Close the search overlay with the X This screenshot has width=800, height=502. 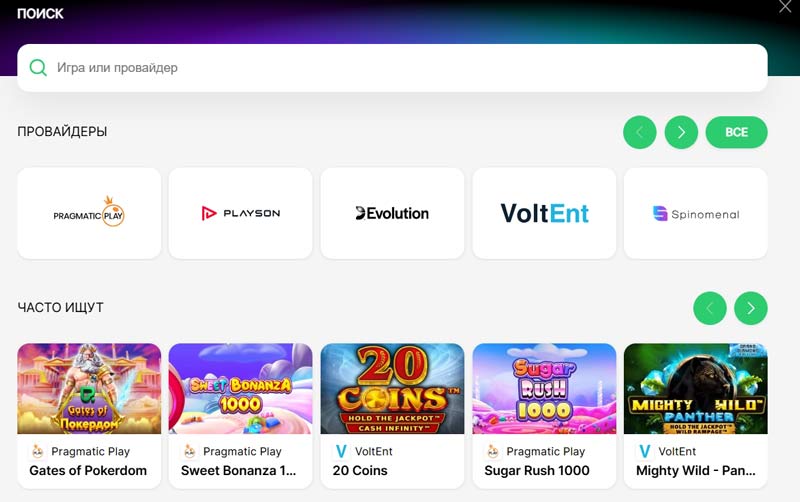[785, 7]
